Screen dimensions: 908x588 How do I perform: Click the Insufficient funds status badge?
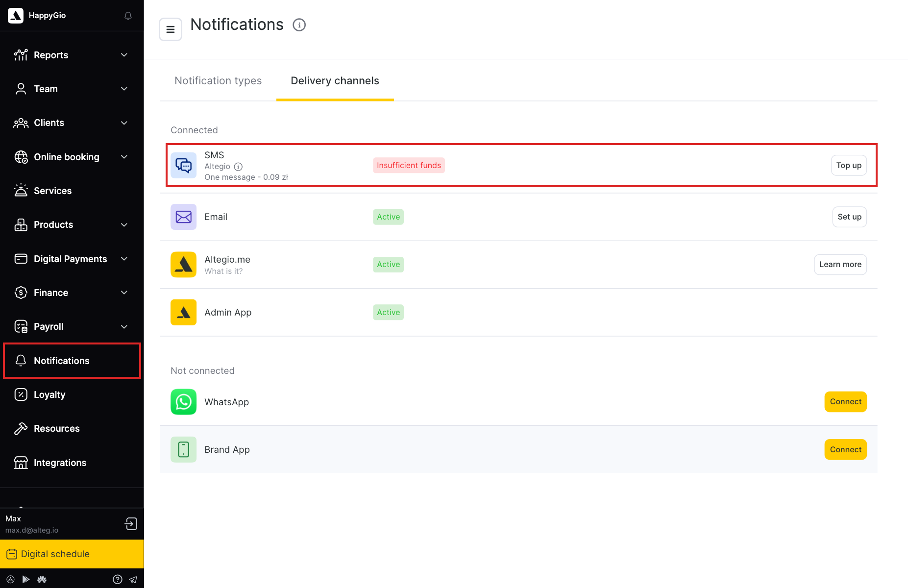pos(409,165)
